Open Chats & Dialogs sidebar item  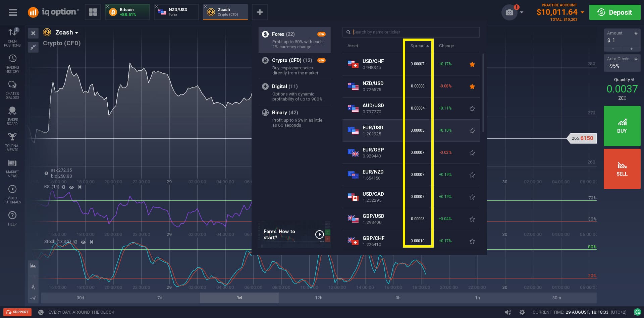tap(12, 90)
